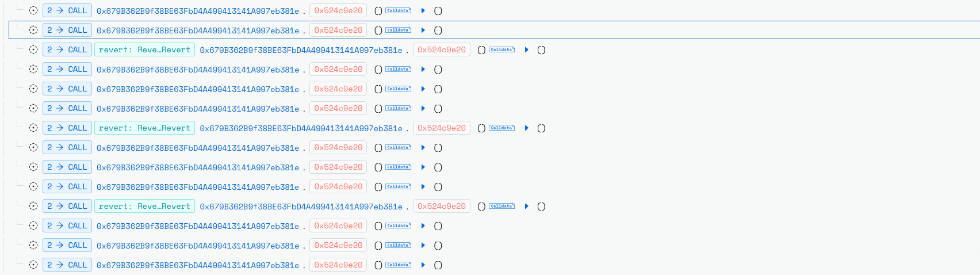Click the target icon on the topmost row
980x275 pixels.
point(33,10)
